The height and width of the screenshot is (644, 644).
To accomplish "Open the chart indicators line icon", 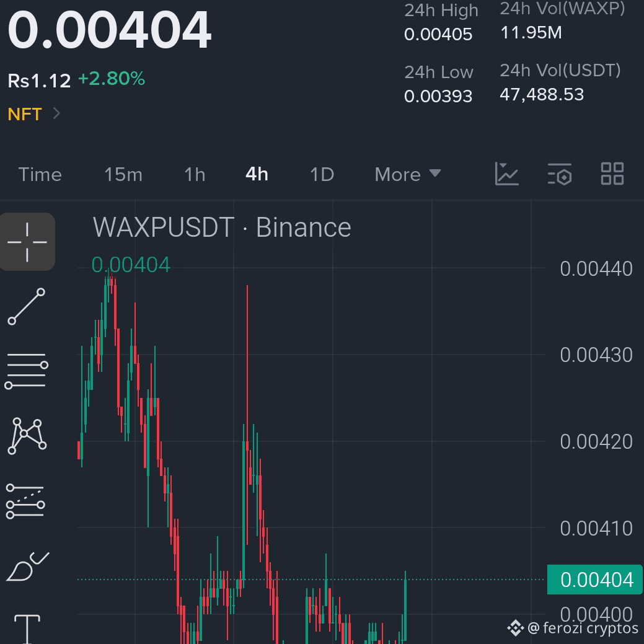I will (506, 174).
